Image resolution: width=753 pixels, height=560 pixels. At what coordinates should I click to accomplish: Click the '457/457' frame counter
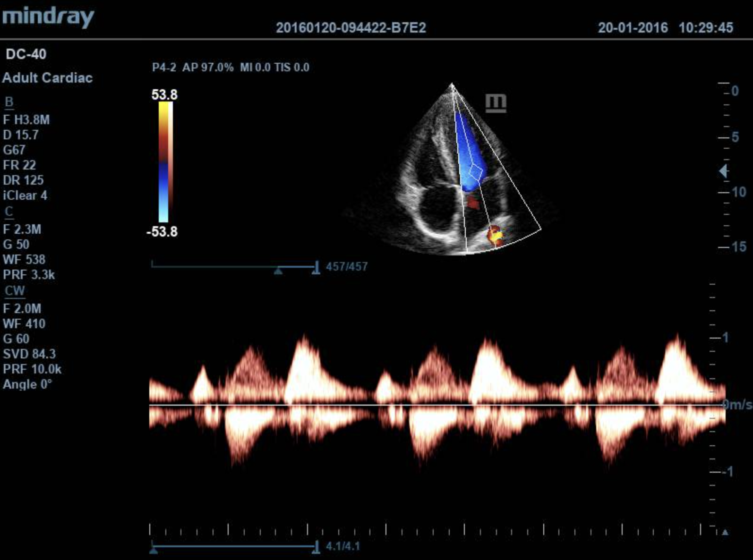(x=347, y=267)
